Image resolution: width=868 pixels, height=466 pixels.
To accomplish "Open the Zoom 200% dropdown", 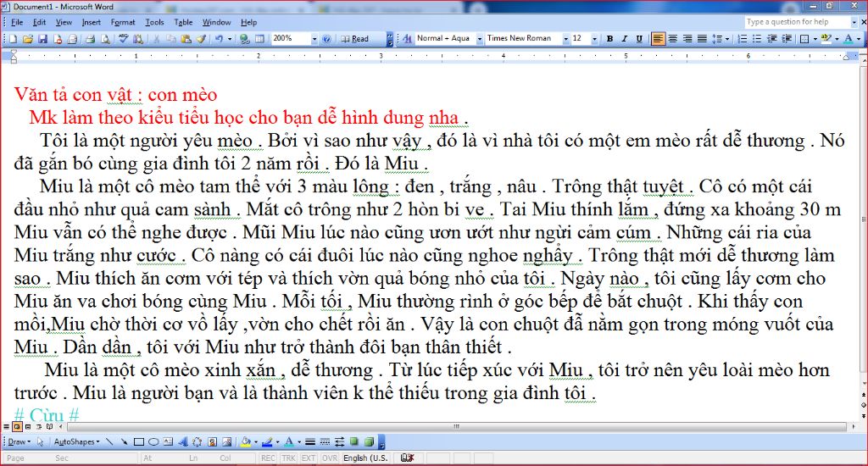I will [x=314, y=39].
